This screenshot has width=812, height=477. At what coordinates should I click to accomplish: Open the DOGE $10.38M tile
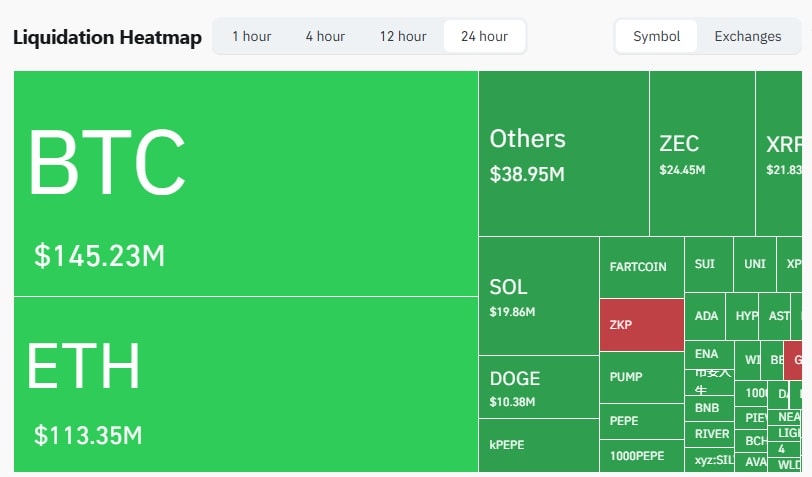(538, 388)
